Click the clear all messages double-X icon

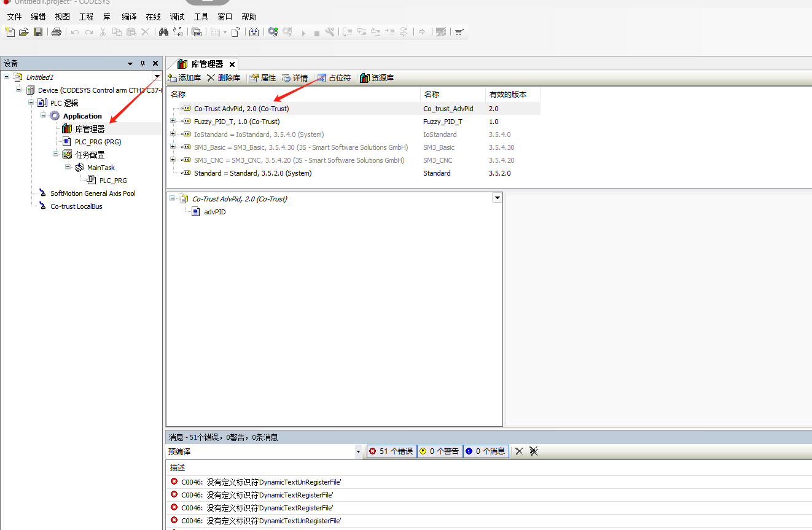coord(534,451)
